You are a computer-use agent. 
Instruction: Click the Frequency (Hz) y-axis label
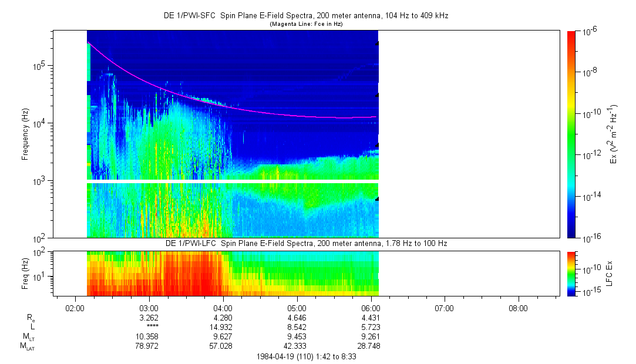tap(25, 134)
